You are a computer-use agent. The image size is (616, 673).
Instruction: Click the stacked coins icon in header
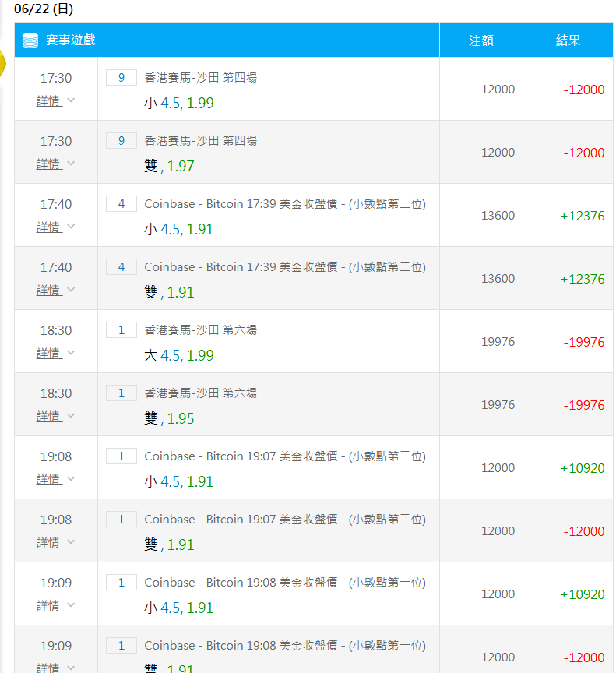tap(30, 41)
